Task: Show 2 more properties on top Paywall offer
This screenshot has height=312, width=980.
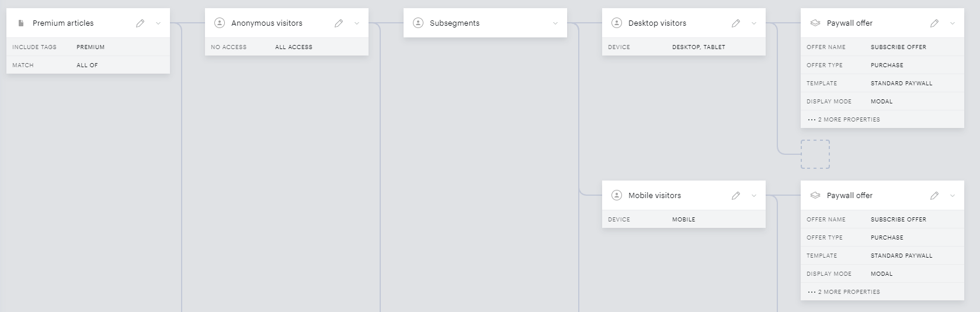Action: (844, 119)
